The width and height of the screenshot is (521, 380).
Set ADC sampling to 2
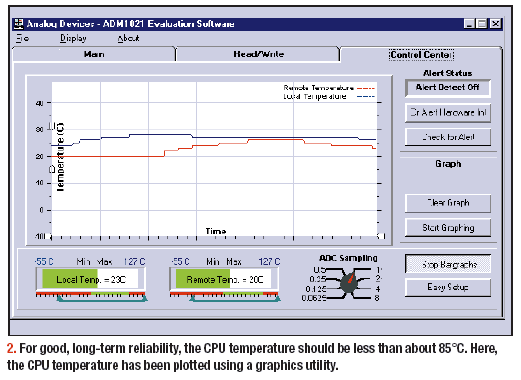pyautogui.click(x=378, y=279)
